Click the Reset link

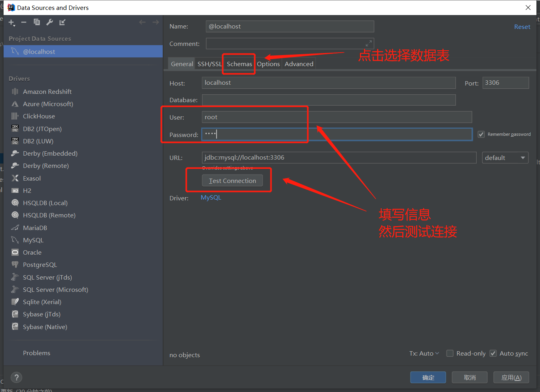pyautogui.click(x=522, y=27)
